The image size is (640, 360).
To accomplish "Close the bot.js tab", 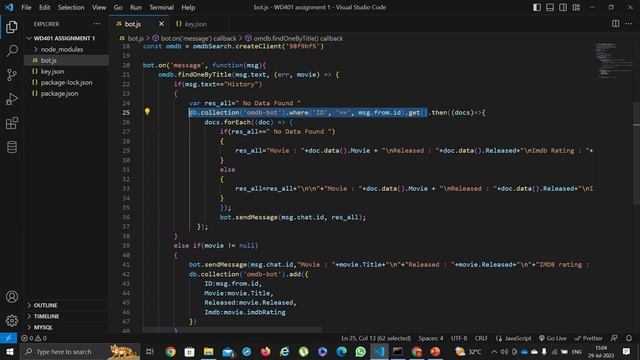I will click(x=161, y=24).
